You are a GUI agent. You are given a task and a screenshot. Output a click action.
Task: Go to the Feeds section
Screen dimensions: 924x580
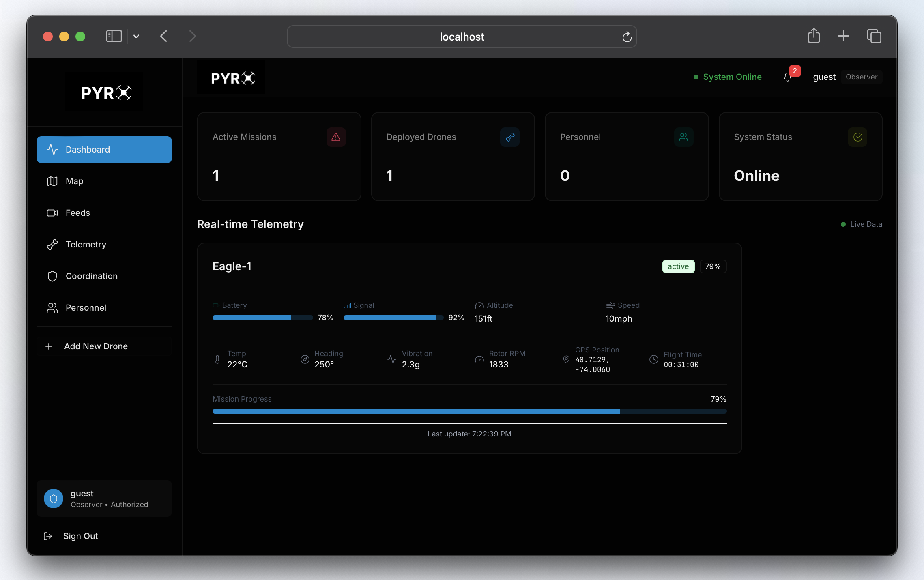coord(77,213)
